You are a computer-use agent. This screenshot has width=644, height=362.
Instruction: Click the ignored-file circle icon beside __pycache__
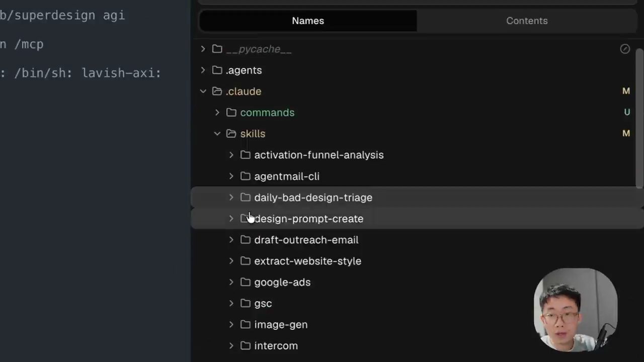625,49
